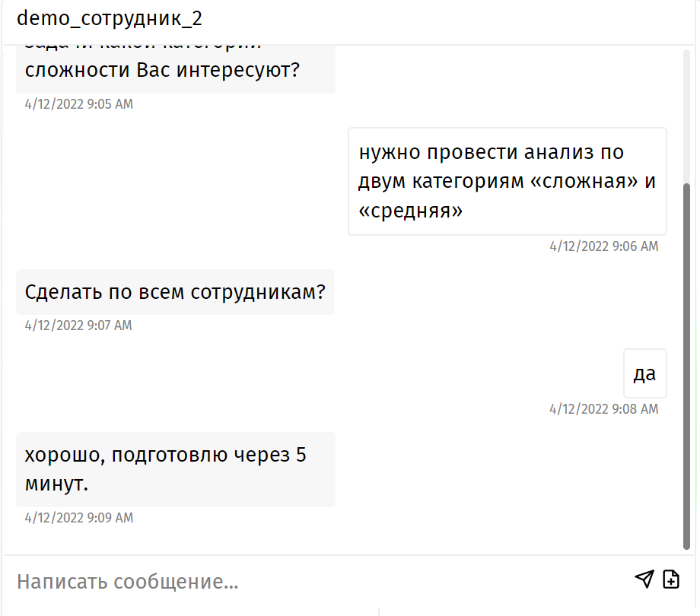Click the scrollbar track above the thumb
Screen dimensions: 700x616
click(x=686, y=116)
